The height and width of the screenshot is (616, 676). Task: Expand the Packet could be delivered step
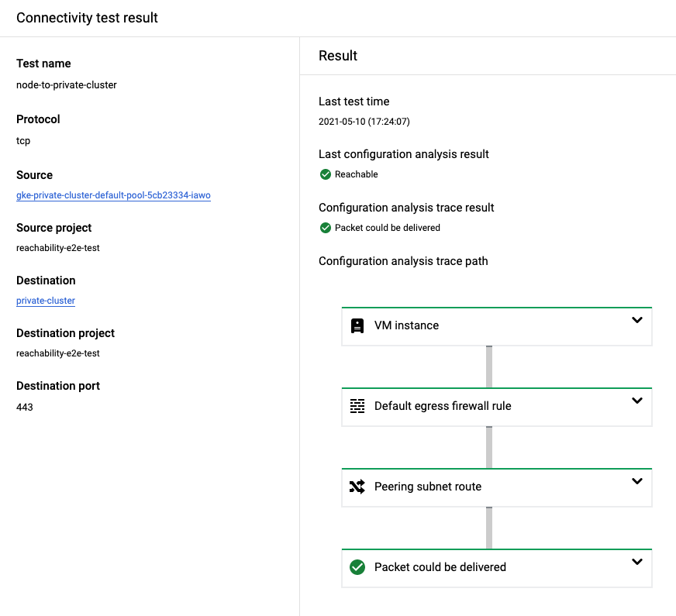click(x=637, y=562)
